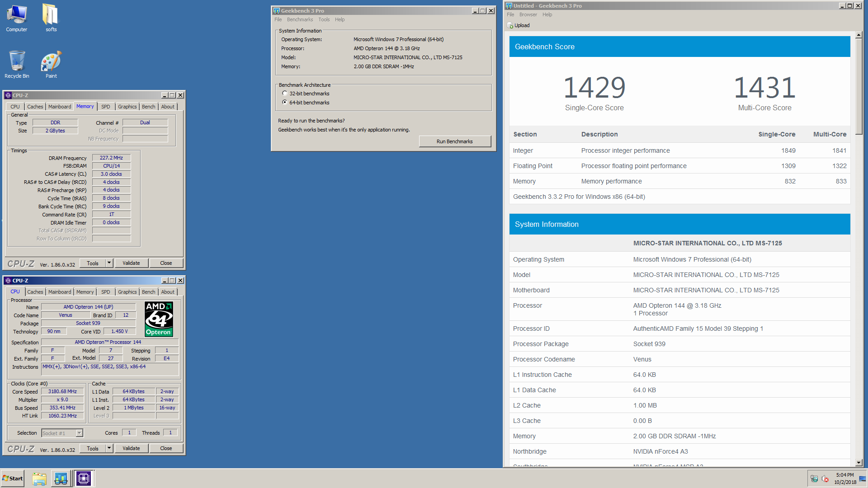Open the Computer desktop icon
Image resolution: width=868 pixels, height=488 pixels.
tap(17, 18)
